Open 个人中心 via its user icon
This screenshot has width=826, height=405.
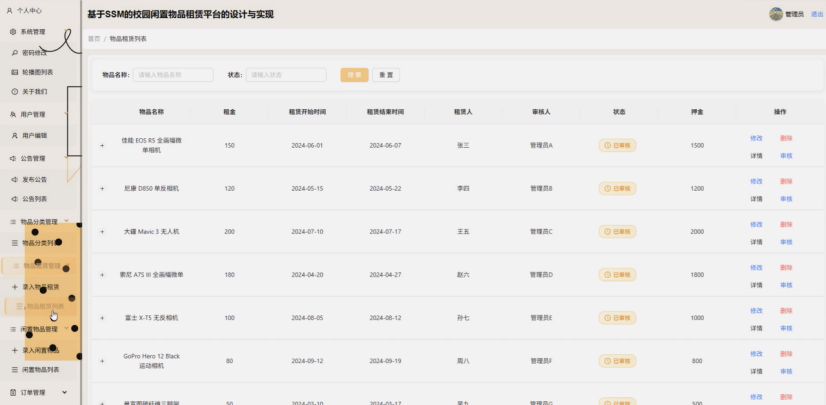[9, 11]
